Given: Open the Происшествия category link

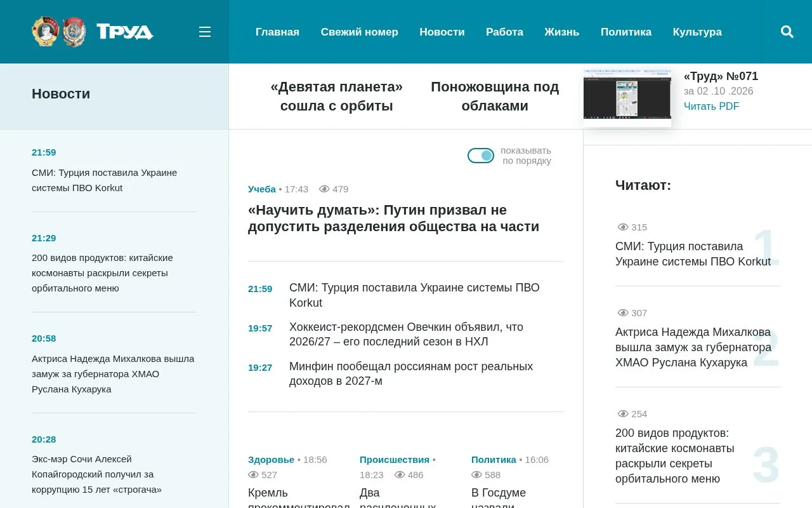Looking at the screenshot, I should point(395,460).
